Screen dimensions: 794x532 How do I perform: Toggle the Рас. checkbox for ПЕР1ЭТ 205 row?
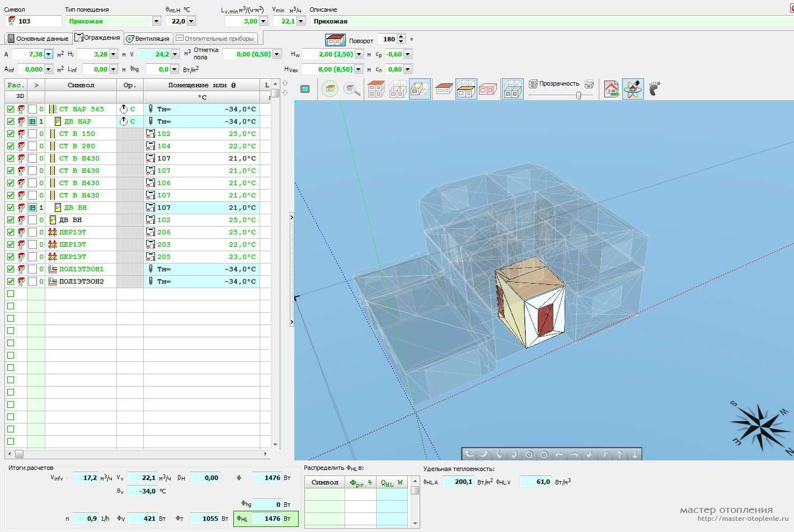[11, 257]
